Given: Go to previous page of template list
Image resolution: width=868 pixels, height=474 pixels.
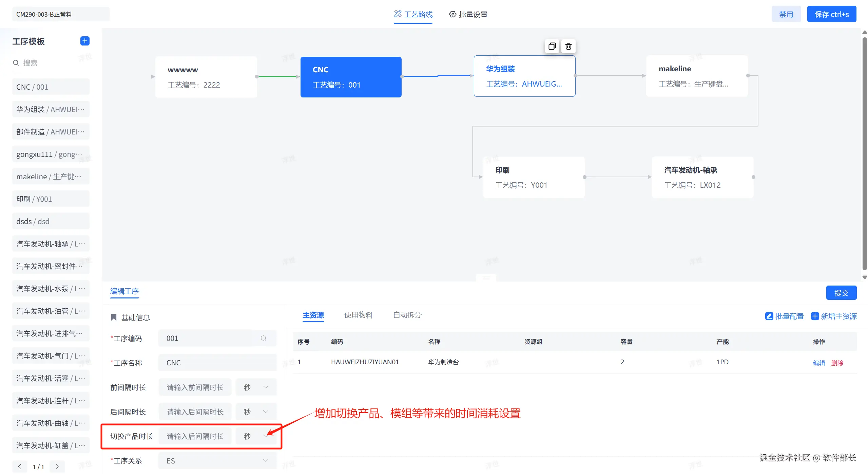Looking at the screenshot, I should click(20, 467).
